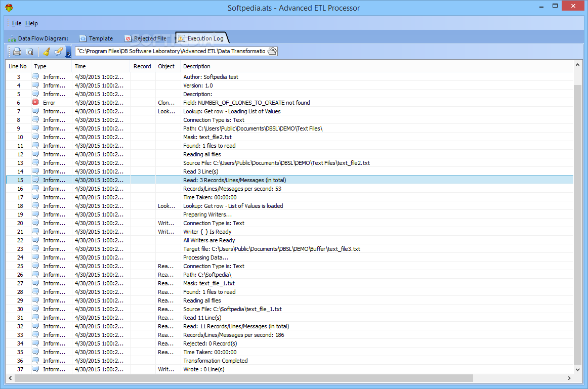Click the information bubble icon on line 15
Screen dimensions: 588x389
(35, 180)
